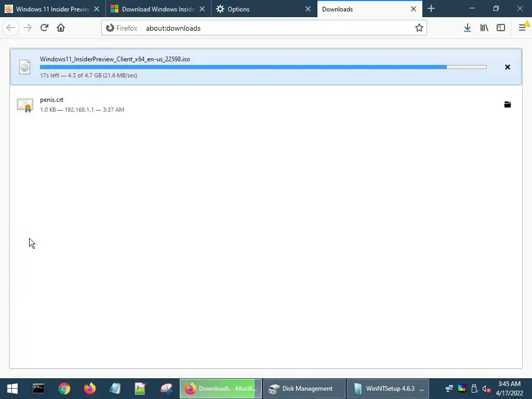Image resolution: width=532 pixels, height=399 pixels.
Task: Open the pinned app next to Downloads button
Action: point(166,389)
